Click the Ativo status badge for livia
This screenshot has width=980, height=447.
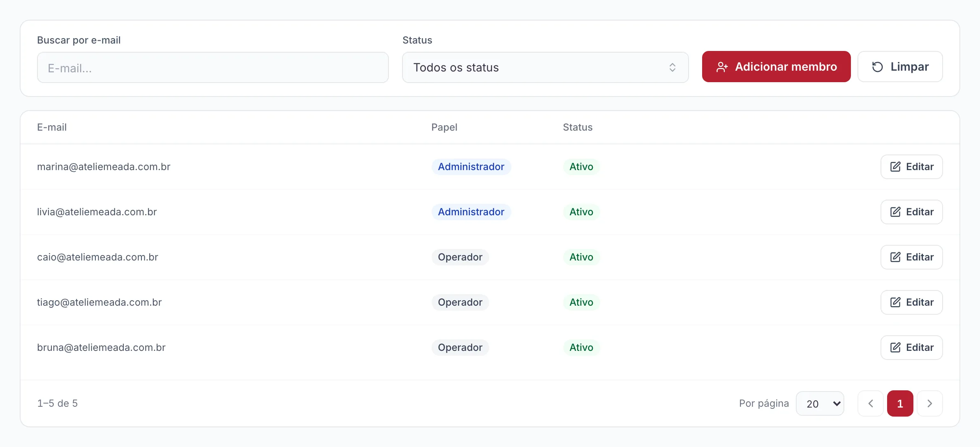[581, 212]
